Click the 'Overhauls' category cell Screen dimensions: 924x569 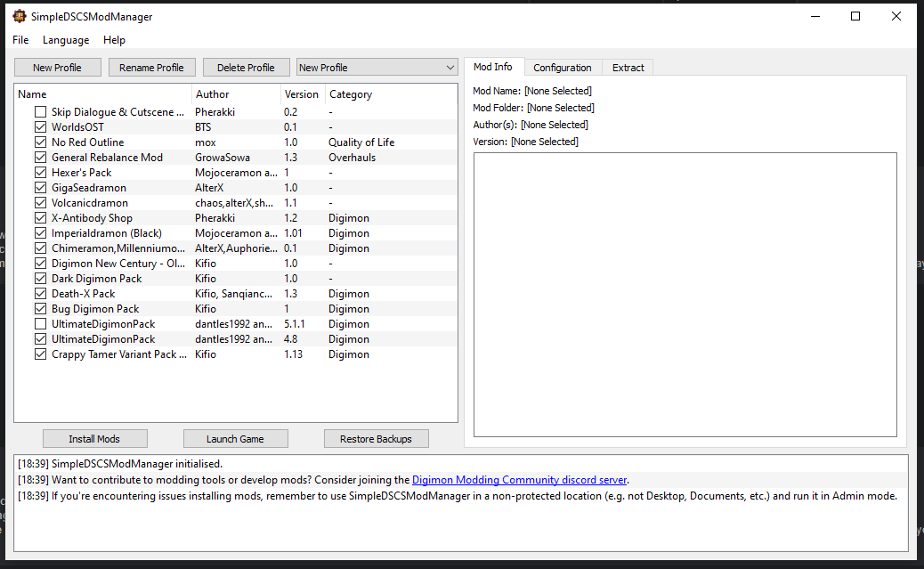pos(352,157)
